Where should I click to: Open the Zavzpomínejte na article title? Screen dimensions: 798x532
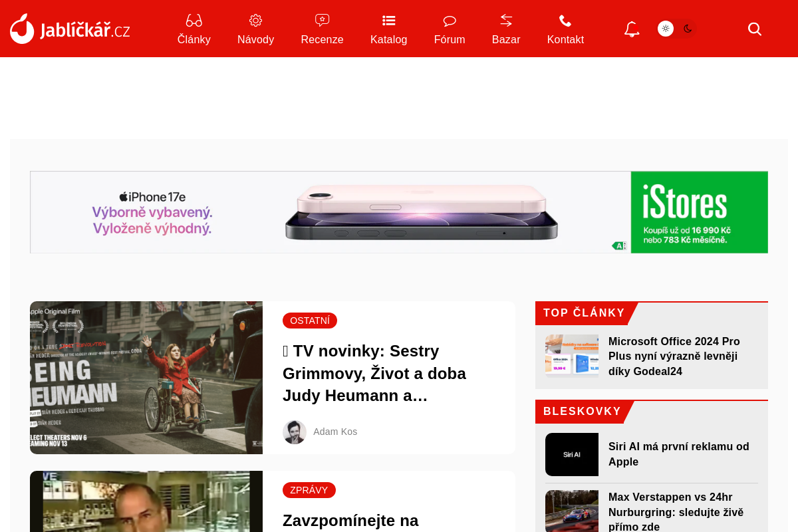[350, 520]
